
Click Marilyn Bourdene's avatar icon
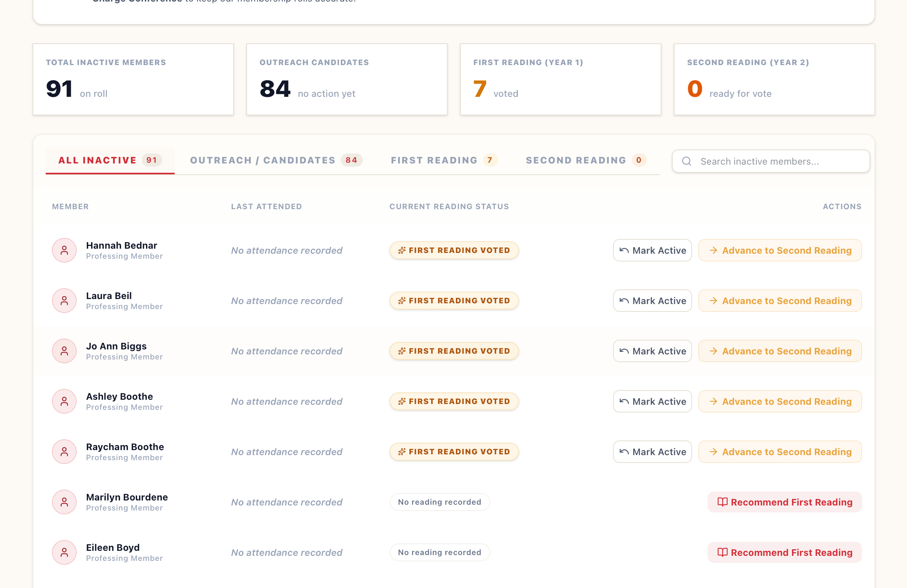tap(64, 502)
